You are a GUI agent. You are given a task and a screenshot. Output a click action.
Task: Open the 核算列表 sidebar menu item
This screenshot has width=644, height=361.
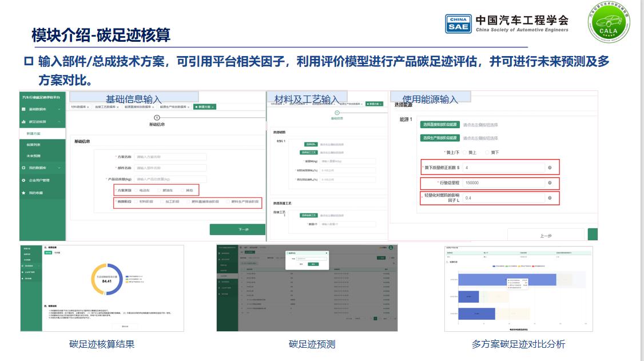(33, 144)
